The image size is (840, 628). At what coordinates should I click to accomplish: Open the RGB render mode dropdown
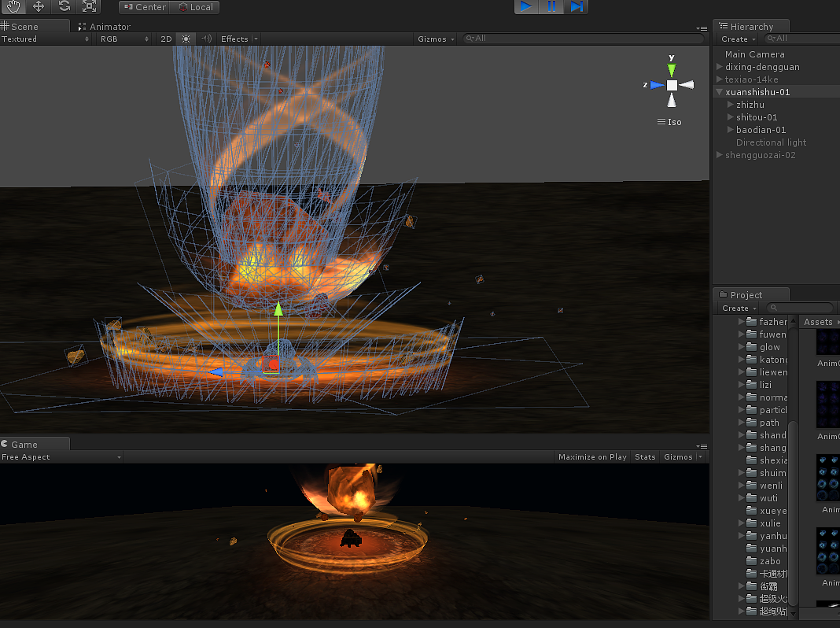pyautogui.click(x=123, y=39)
